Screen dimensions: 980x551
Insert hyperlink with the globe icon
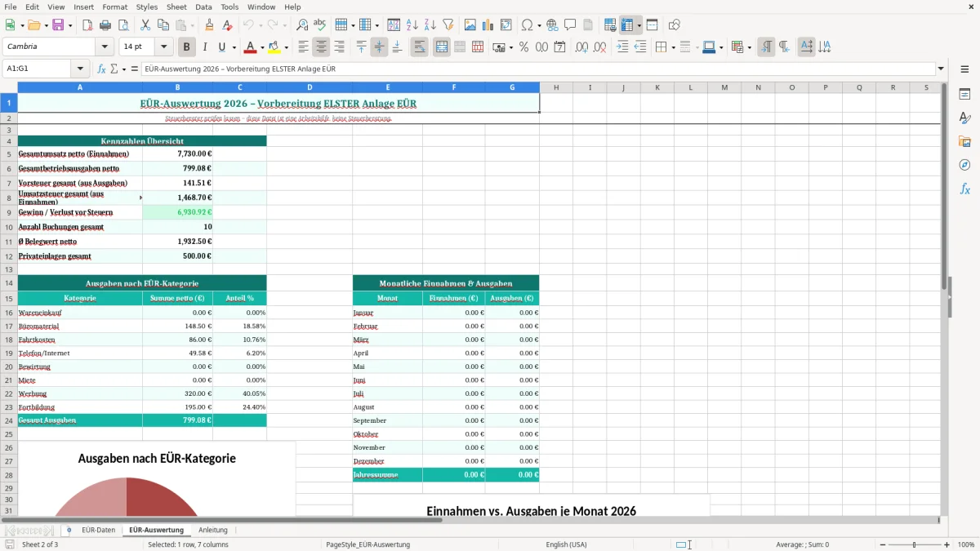coord(552,25)
